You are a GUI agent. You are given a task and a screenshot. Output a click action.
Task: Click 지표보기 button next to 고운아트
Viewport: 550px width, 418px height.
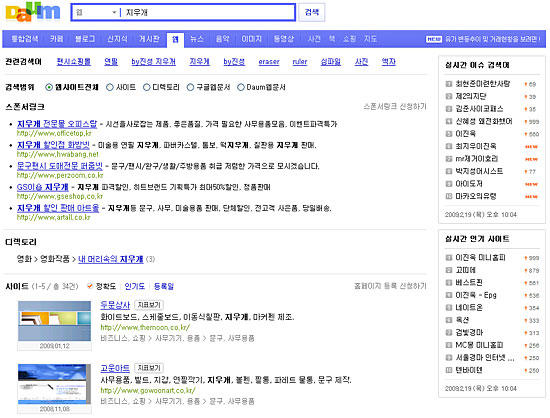149,368
